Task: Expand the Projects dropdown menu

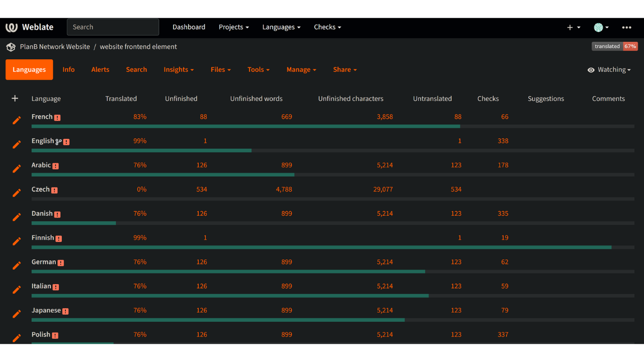Action: (233, 27)
